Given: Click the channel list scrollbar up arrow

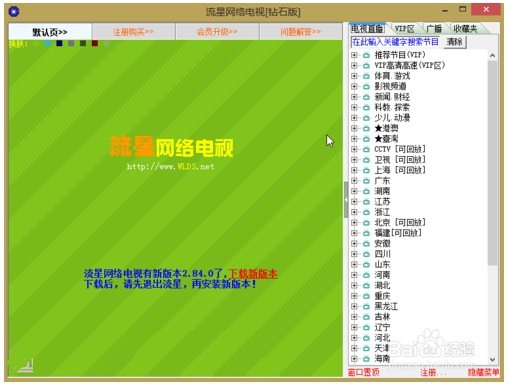Looking at the screenshot, I should pyautogui.click(x=492, y=55).
